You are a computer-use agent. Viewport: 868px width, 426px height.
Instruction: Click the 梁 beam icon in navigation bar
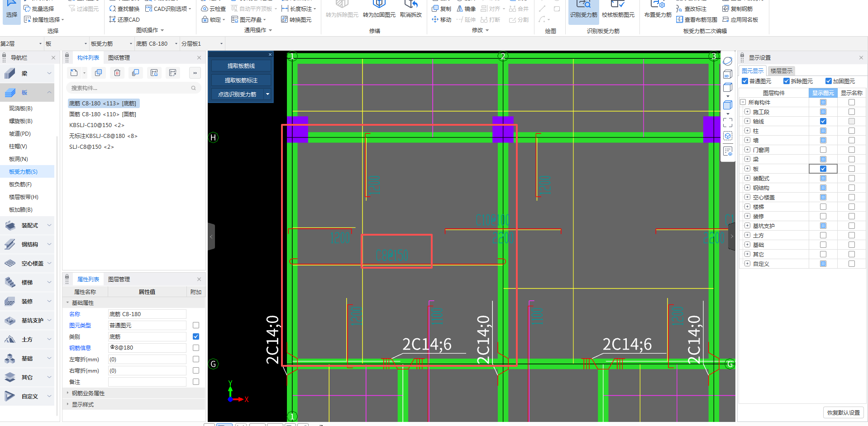pyautogui.click(x=10, y=73)
